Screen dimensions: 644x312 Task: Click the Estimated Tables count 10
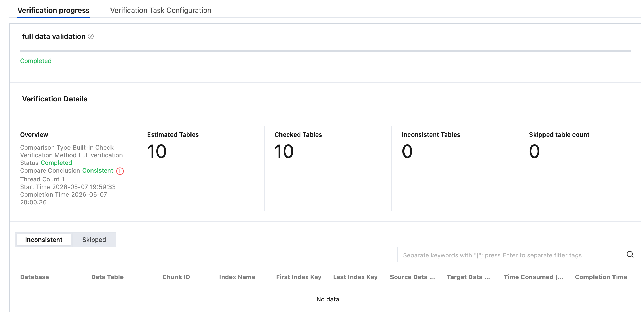(x=157, y=151)
